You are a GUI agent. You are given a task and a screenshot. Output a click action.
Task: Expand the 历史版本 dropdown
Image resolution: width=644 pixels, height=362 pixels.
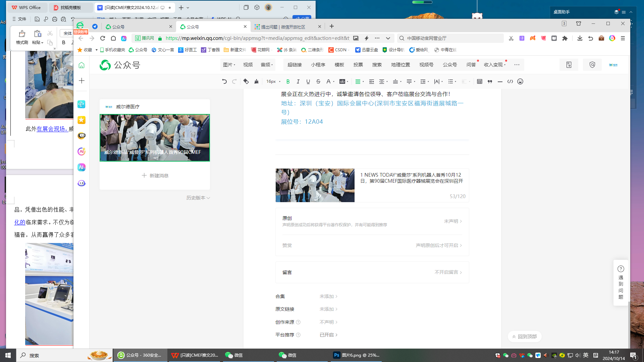(198, 198)
